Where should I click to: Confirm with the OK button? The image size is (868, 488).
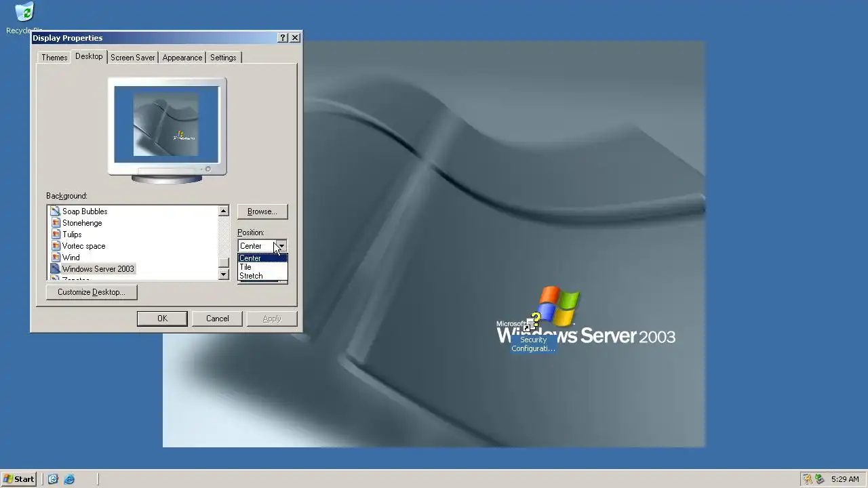[x=162, y=319]
